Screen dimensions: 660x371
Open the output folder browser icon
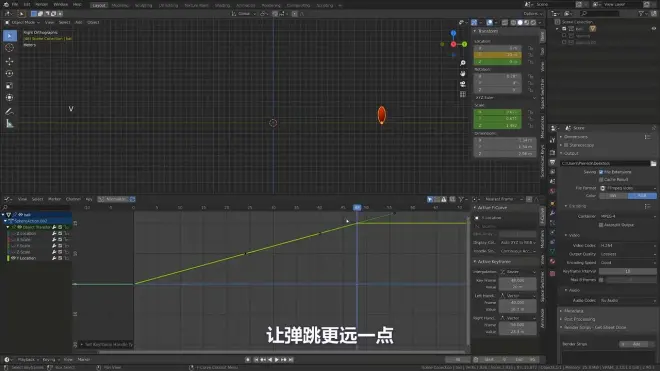pos(653,163)
